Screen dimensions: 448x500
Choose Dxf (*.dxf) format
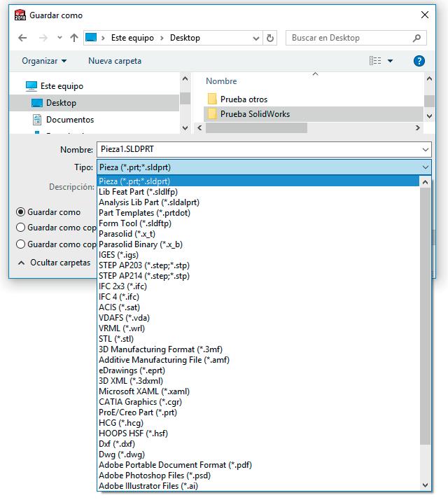[x=258, y=444]
